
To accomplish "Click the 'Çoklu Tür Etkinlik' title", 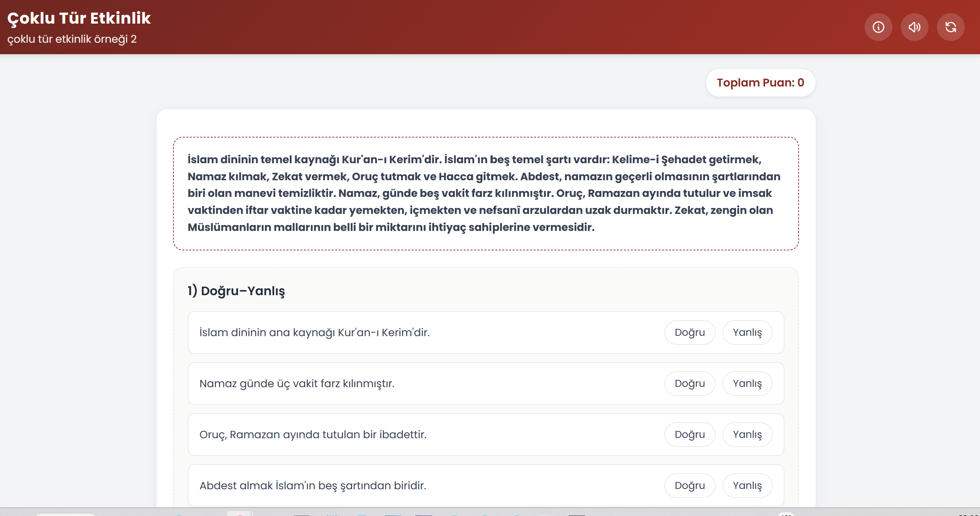I will [79, 18].
